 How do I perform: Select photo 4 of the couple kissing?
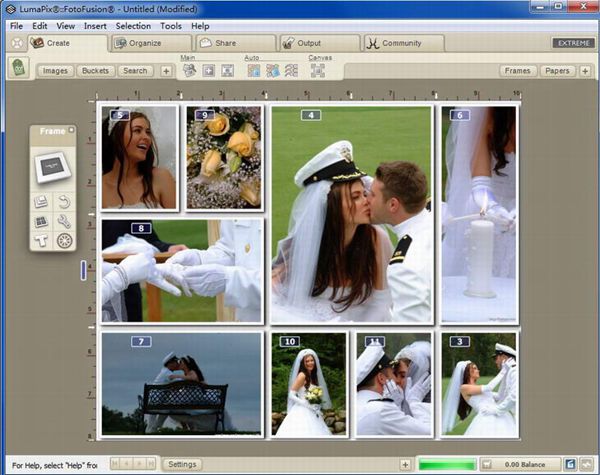(352, 215)
